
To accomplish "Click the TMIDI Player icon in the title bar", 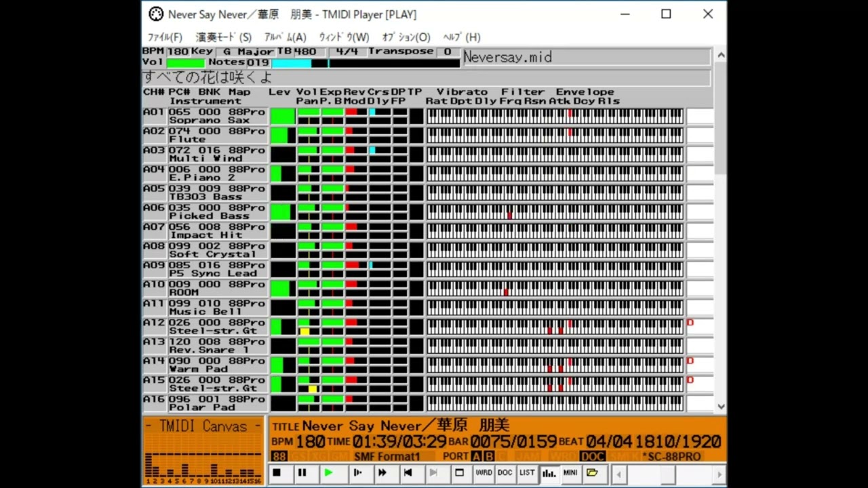I will pyautogui.click(x=156, y=14).
